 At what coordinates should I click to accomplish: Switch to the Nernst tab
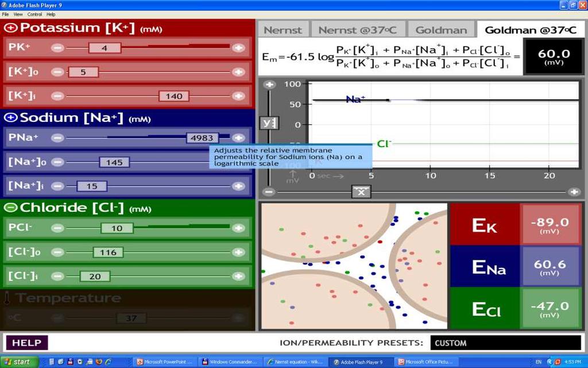tap(283, 30)
